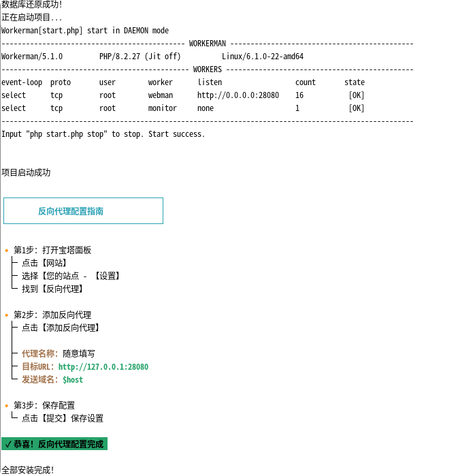Click the worker column header
Screen dimensions: 473x476
coord(160,82)
